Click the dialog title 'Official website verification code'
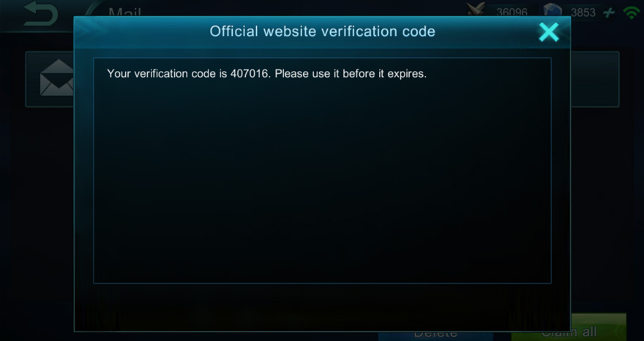 click(x=323, y=31)
